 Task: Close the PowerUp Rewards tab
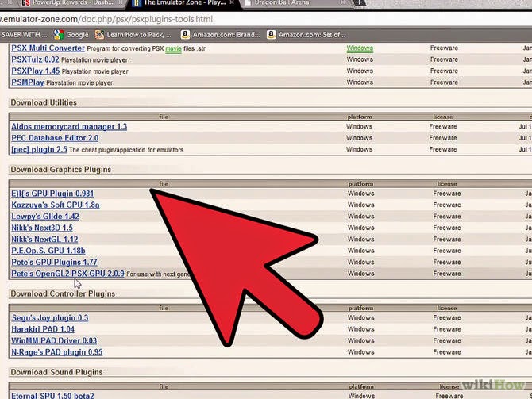pyautogui.click(x=121, y=2)
